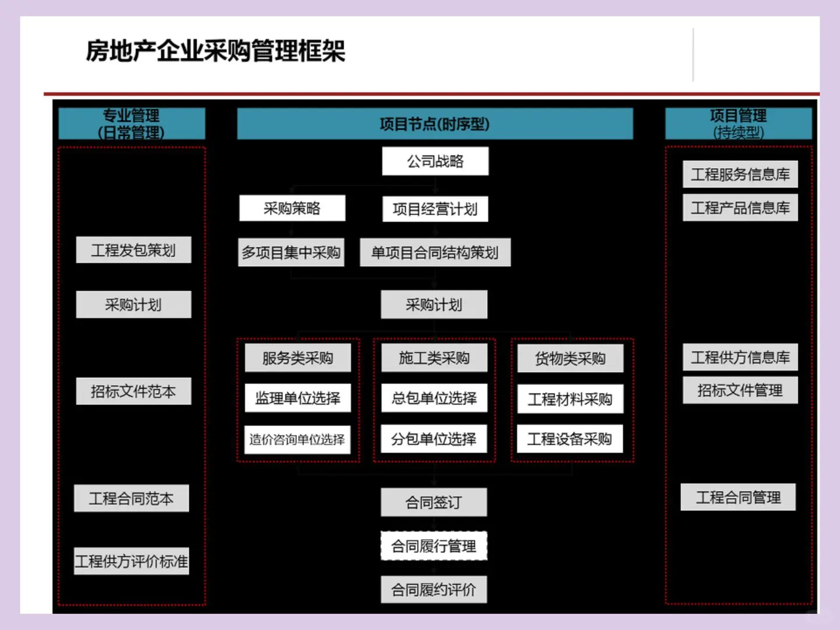This screenshot has height=630, width=840.
Task: Select 工程材料采购
Action: [570, 398]
